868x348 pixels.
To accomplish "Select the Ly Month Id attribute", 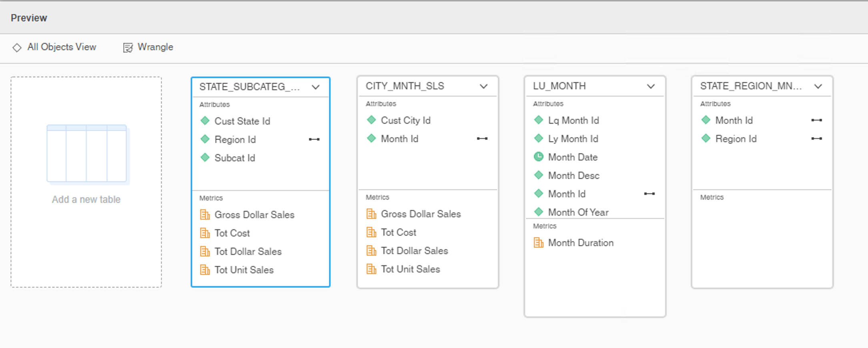I will pos(573,138).
